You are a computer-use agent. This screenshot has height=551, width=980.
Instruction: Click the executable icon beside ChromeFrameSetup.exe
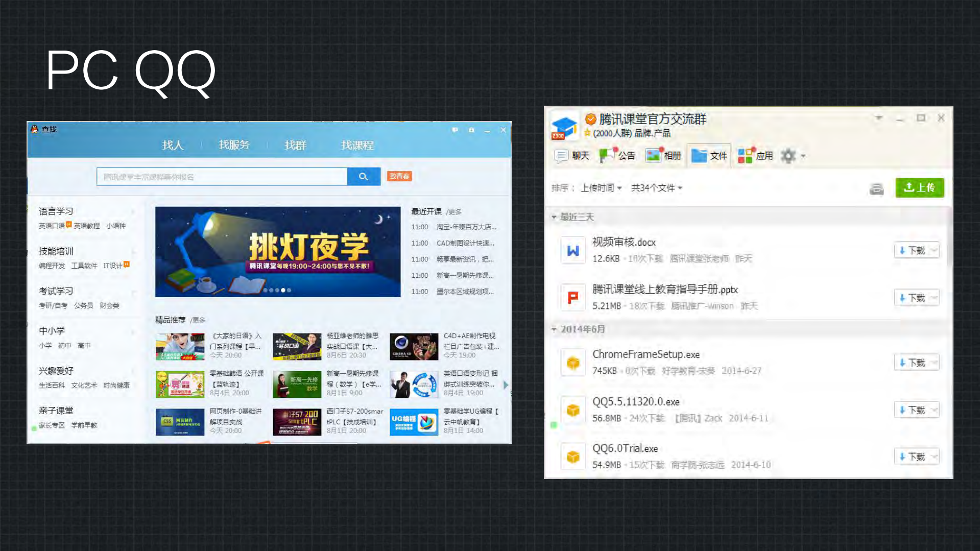[572, 362]
